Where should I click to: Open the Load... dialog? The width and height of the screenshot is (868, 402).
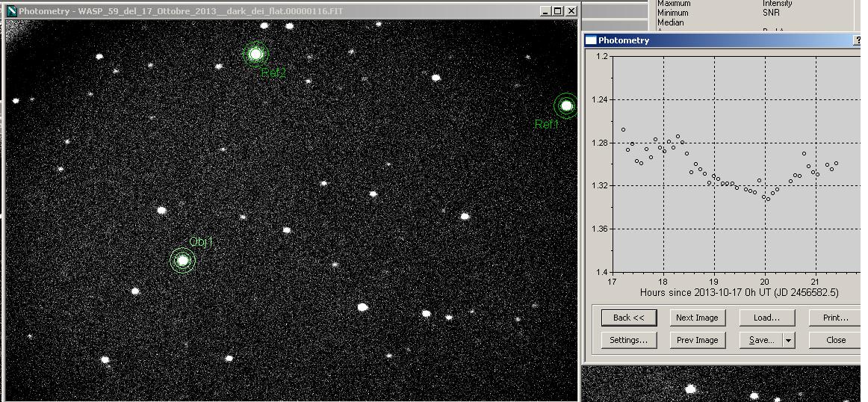coord(766,318)
